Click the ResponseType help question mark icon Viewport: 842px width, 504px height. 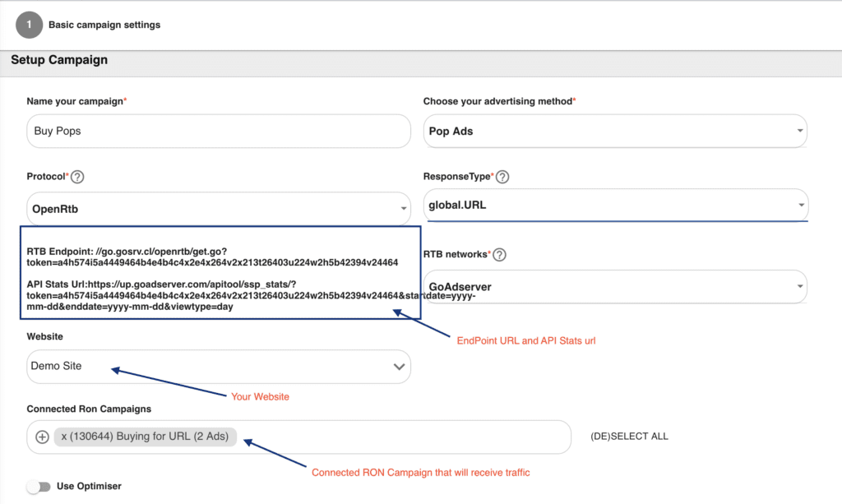tap(502, 177)
